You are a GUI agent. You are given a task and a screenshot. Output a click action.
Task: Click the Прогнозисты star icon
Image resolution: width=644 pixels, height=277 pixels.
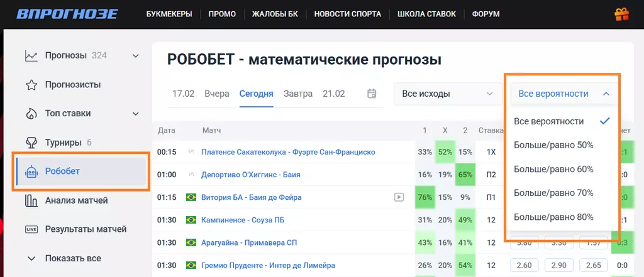(31, 85)
